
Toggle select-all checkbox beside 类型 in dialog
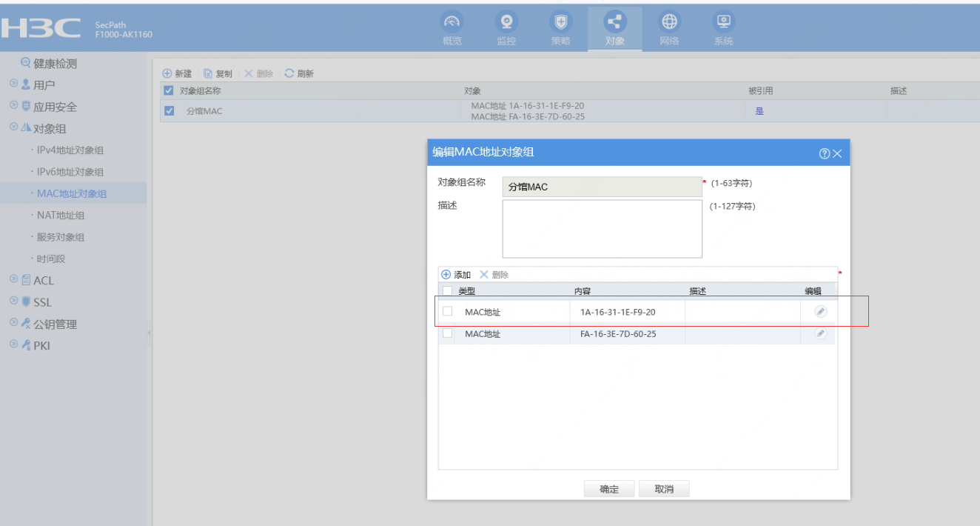(x=447, y=291)
